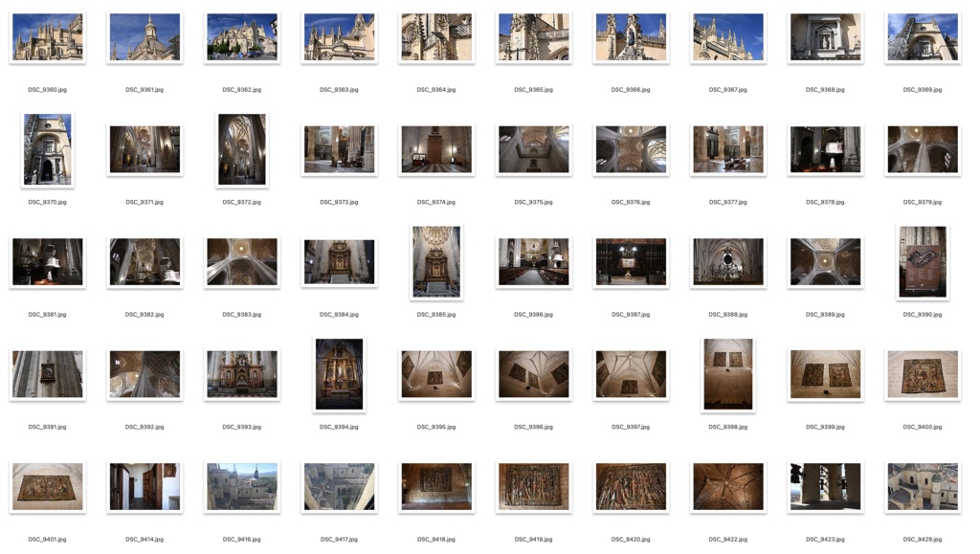
Task: Select the DSC_9378.jpg thumbnail
Action: (x=825, y=149)
